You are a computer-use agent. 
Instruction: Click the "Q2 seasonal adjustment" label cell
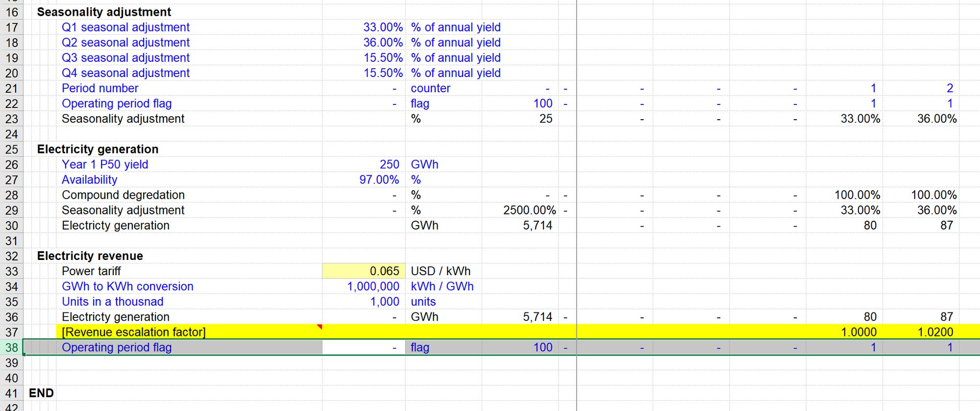pos(125,43)
